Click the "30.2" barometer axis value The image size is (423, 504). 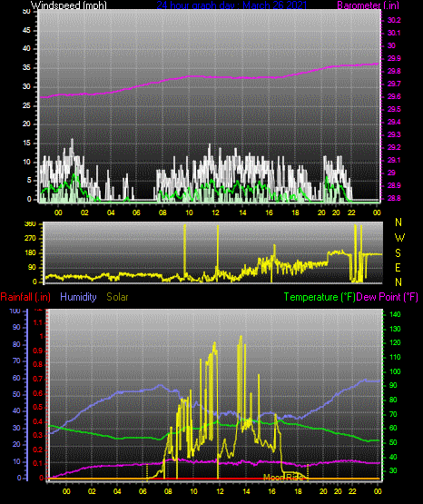pyautogui.click(x=394, y=20)
